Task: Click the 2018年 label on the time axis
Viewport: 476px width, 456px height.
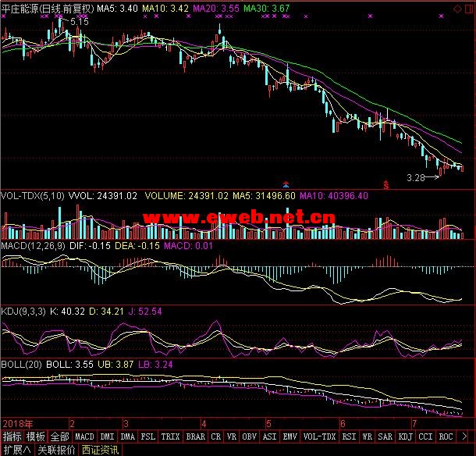Action: pyautogui.click(x=18, y=424)
